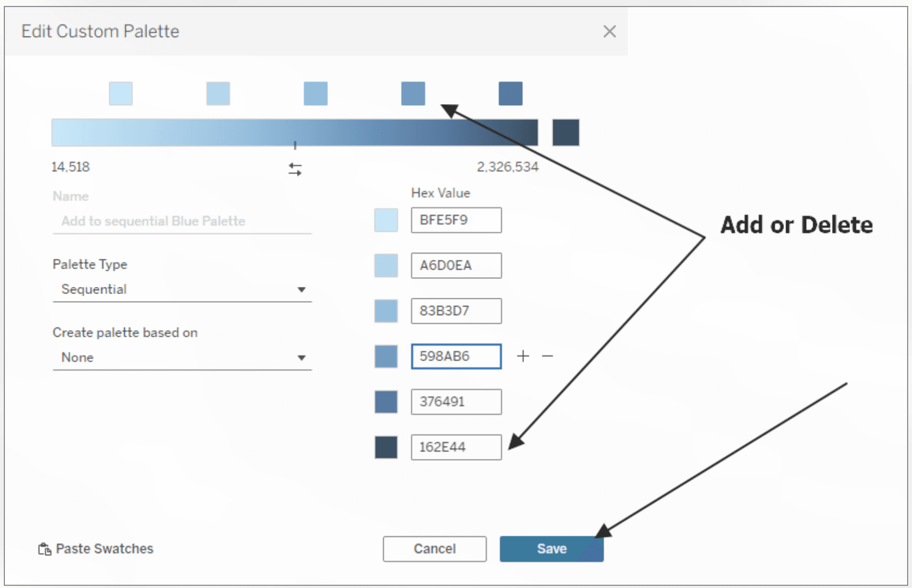Edit the 376491 hex value field

pos(456,402)
